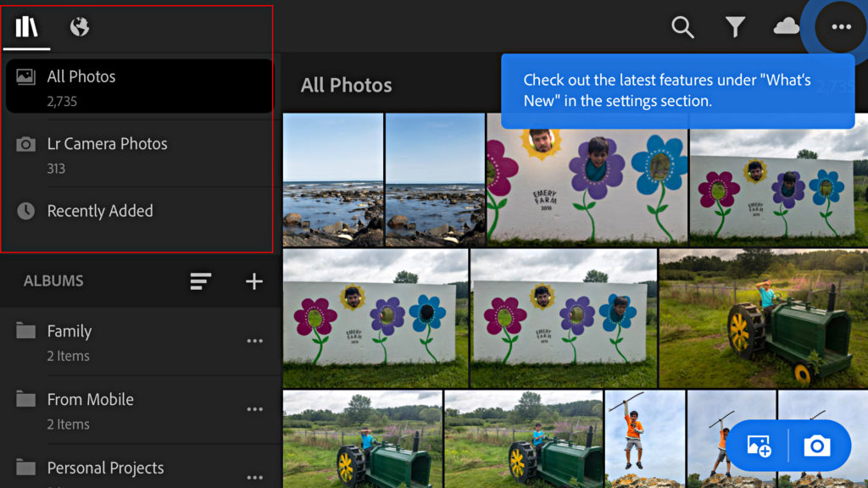Open the Family album folder
This screenshot has height=488, width=868.
tap(119, 341)
